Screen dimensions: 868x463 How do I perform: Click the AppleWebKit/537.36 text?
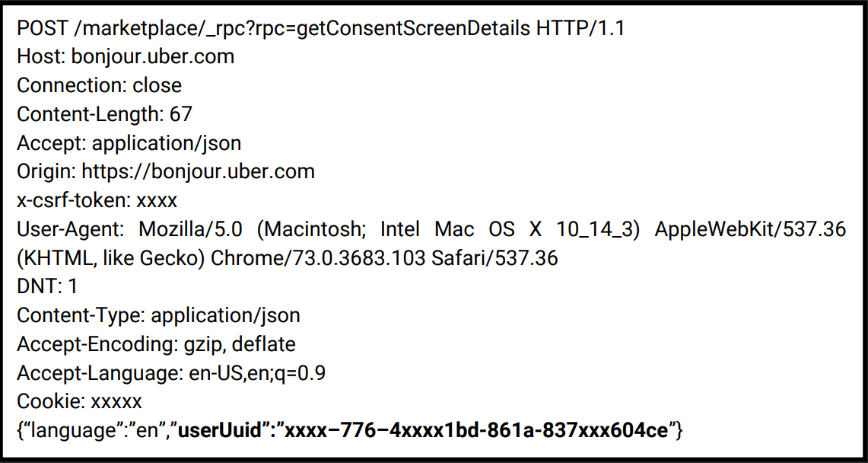(750, 229)
